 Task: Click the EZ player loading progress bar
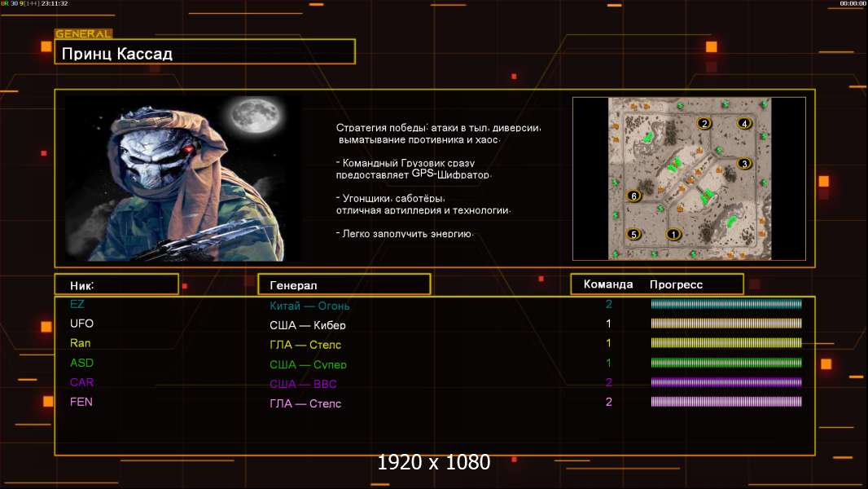point(726,305)
